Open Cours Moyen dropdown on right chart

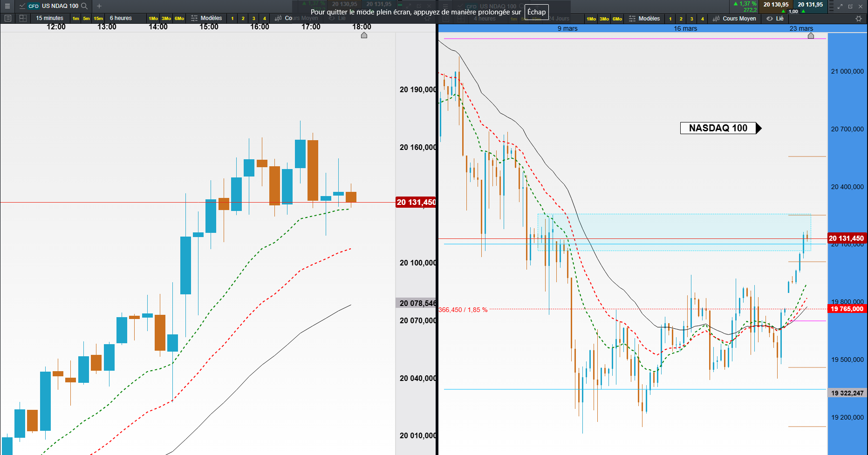pos(735,19)
